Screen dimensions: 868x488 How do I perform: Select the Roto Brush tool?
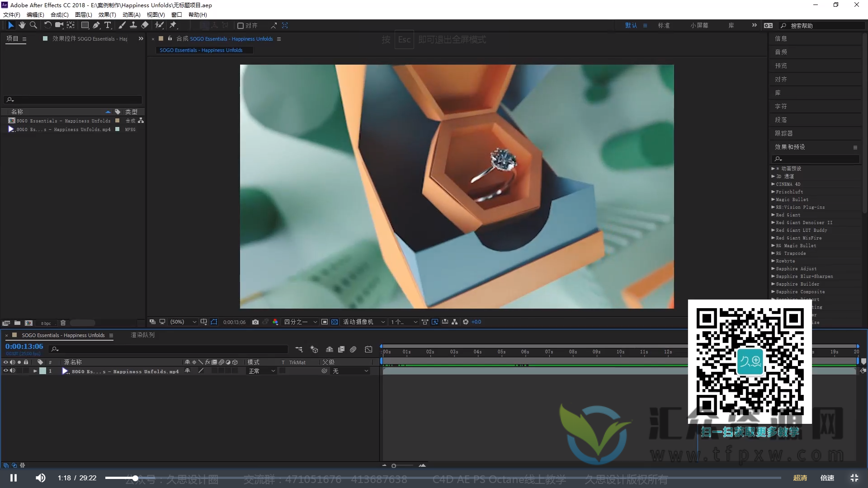click(x=159, y=25)
